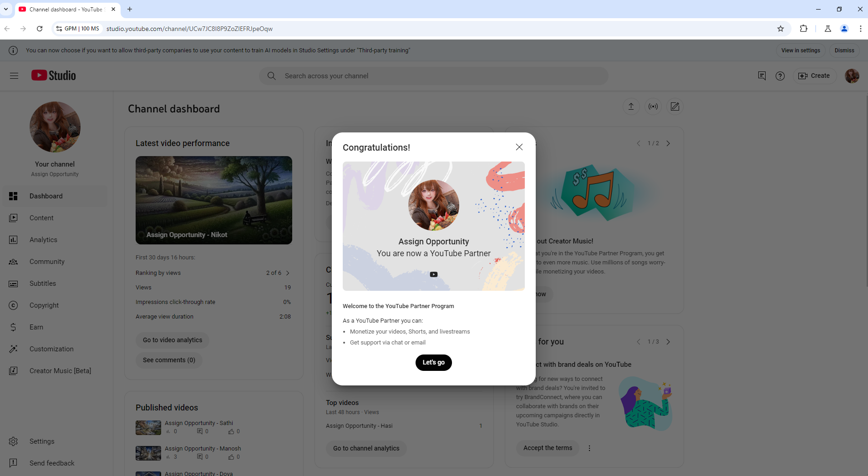The image size is (868, 476).
Task: Open top video Assign Opportunity - Hasi
Action: [359, 426]
